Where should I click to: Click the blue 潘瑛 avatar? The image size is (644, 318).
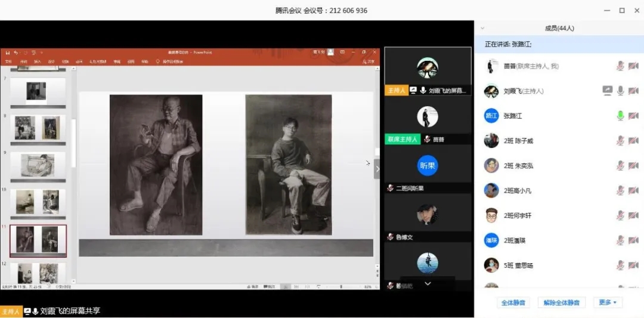[491, 240]
